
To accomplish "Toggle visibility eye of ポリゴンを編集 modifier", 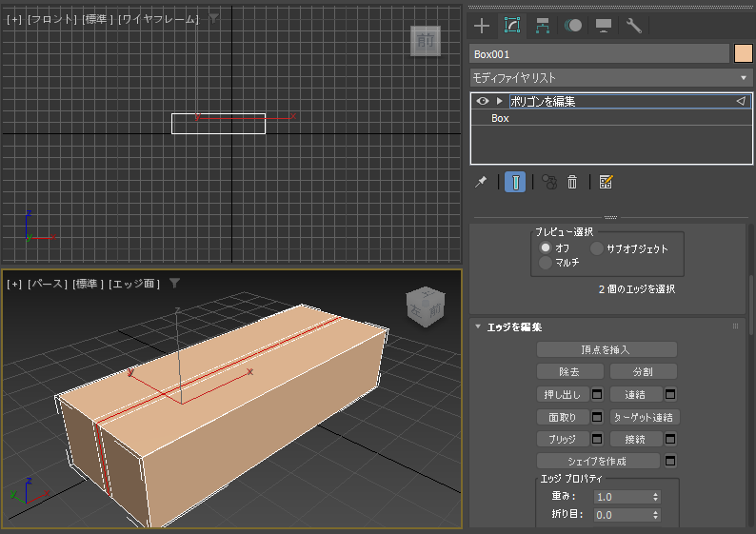I will [x=482, y=101].
